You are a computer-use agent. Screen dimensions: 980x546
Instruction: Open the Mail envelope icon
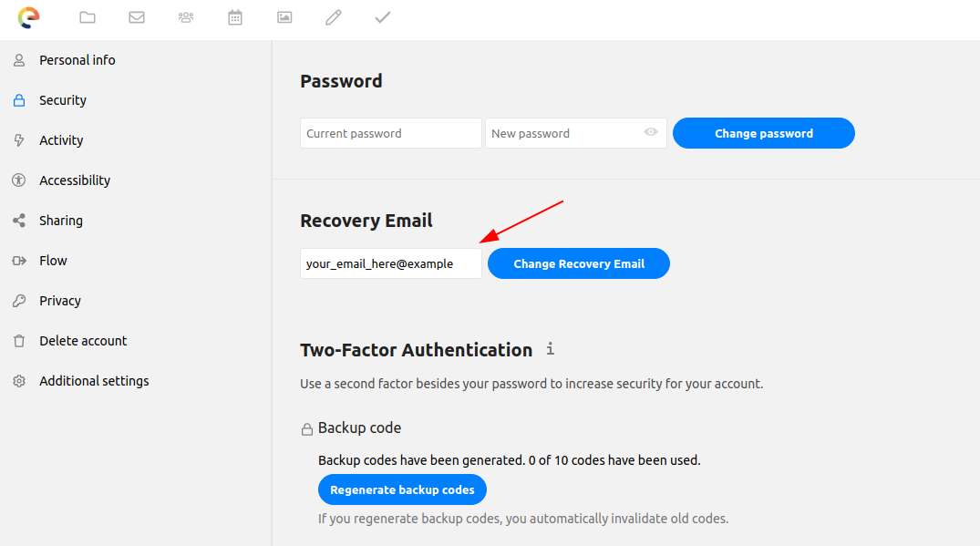pos(137,16)
